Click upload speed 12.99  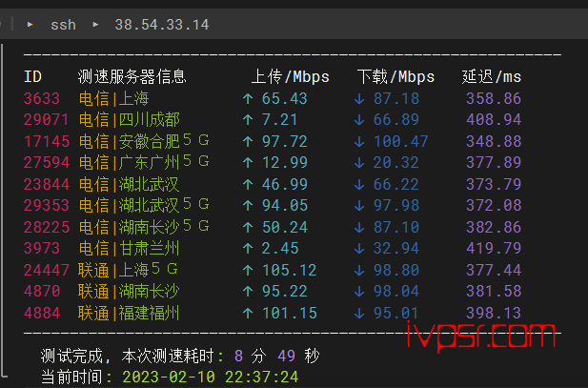[x=284, y=162]
